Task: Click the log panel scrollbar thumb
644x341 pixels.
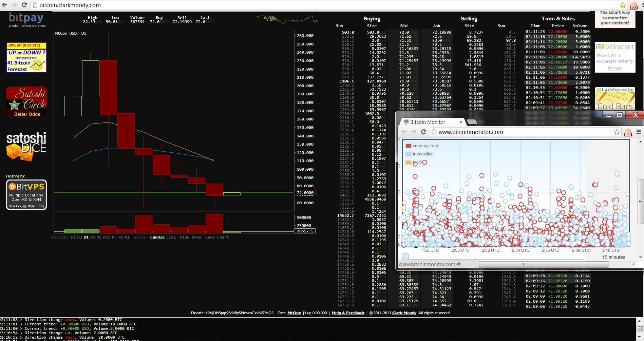Action: [x=640, y=328]
